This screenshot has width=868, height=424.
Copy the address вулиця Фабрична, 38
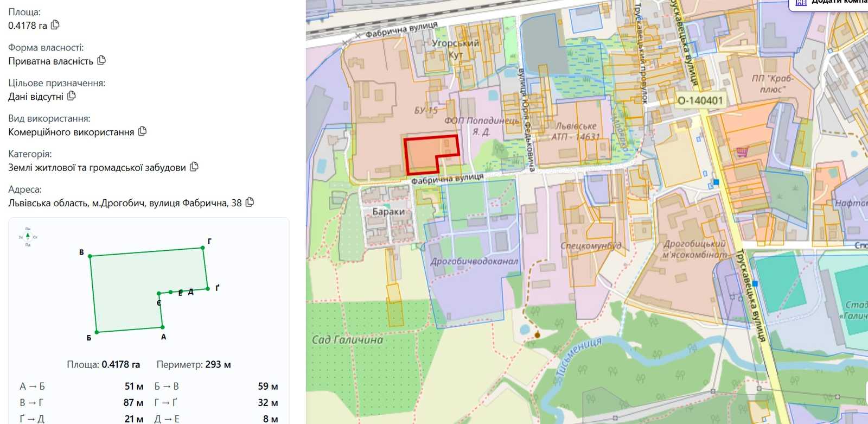(250, 202)
